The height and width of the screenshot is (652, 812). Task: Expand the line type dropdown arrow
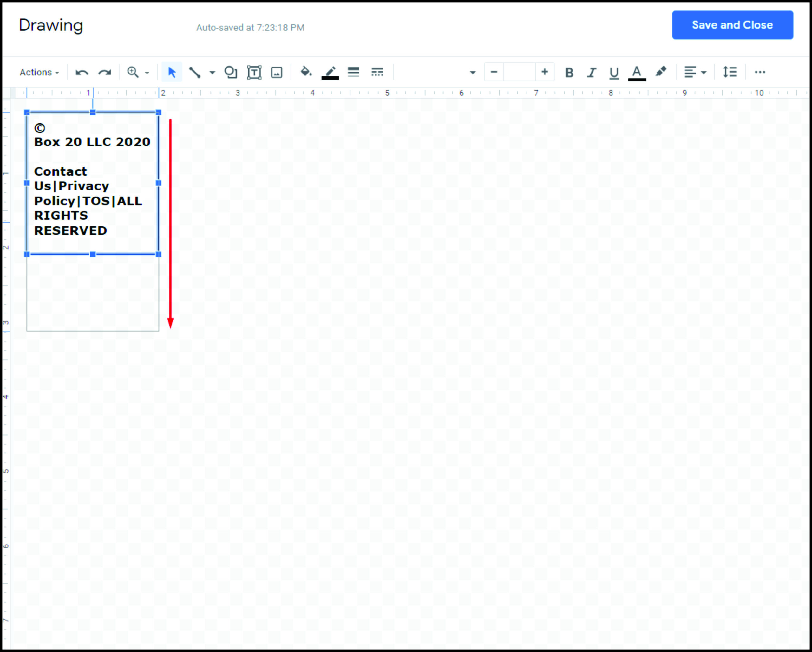[212, 73]
